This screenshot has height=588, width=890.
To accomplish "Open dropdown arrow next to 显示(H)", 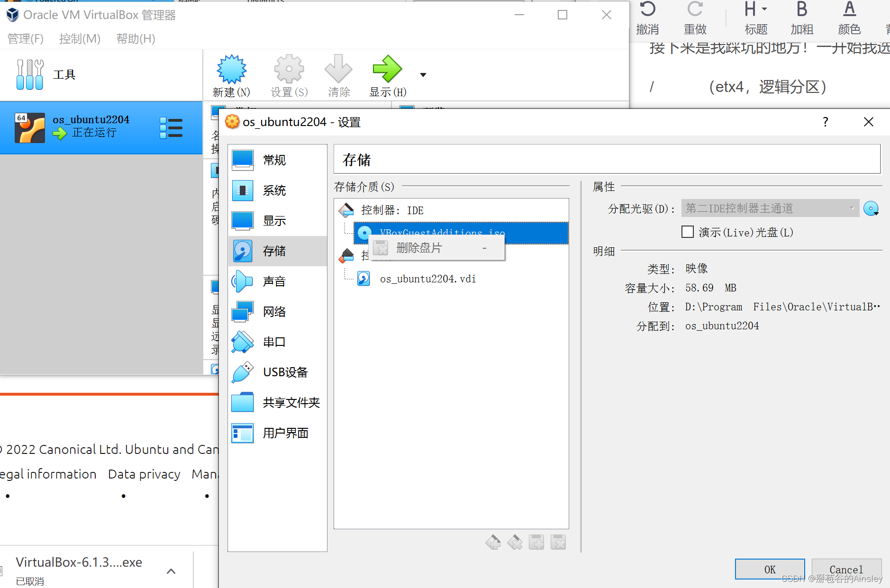I will pyautogui.click(x=423, y=75).
